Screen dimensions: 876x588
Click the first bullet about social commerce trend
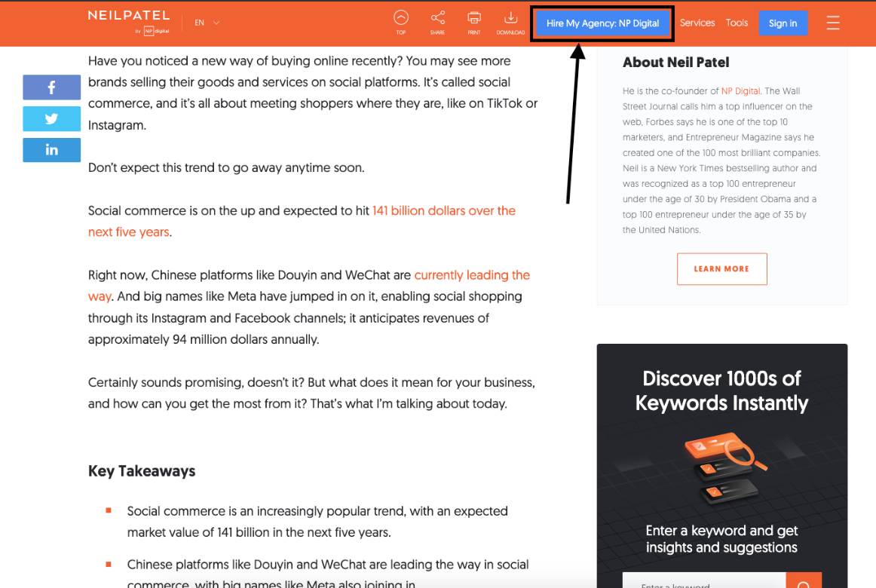(317, 522)
